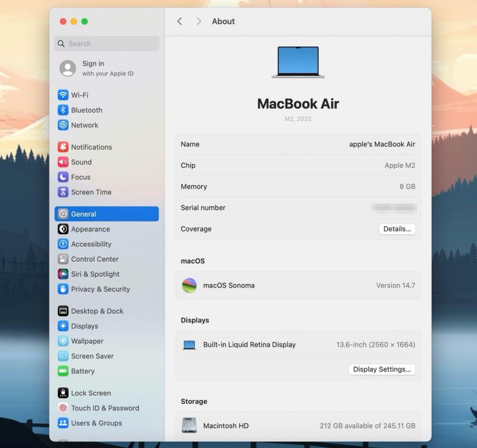Screen dimensions: 477x448
Task: Click the 13.6-inch display resolution text
Action: click(x=376, y=345)
